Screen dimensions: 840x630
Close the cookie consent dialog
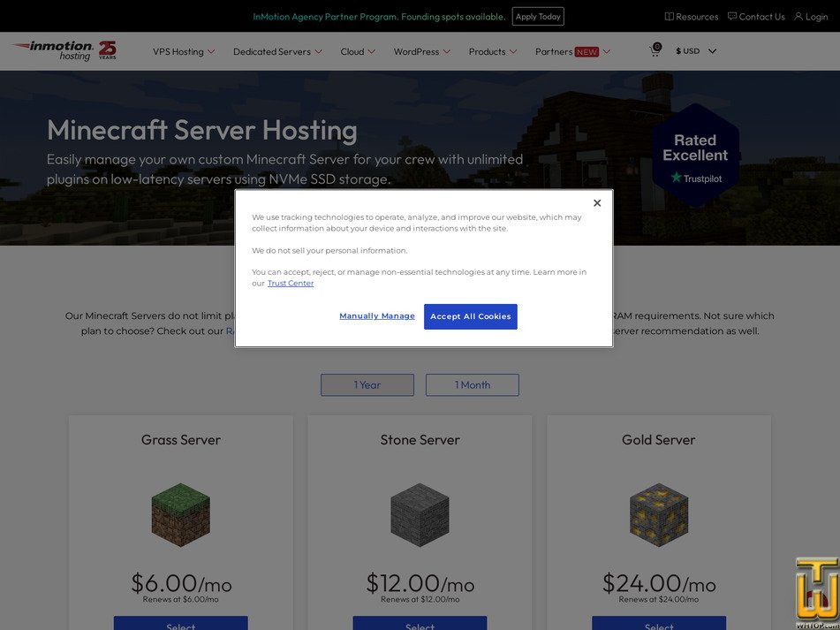pyautogui.click(x=597, y=203)
